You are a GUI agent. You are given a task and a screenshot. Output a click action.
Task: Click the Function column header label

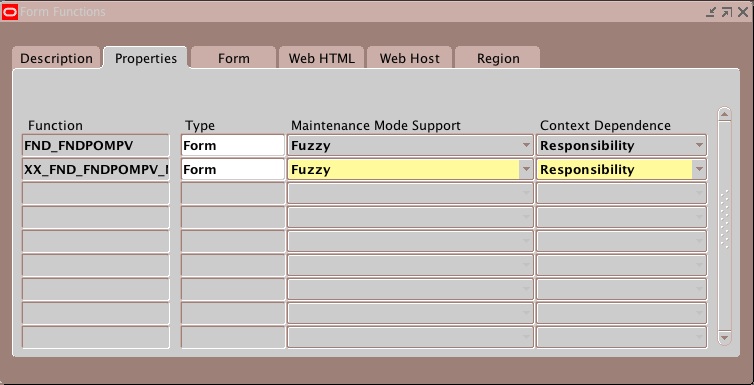point(55,125)
